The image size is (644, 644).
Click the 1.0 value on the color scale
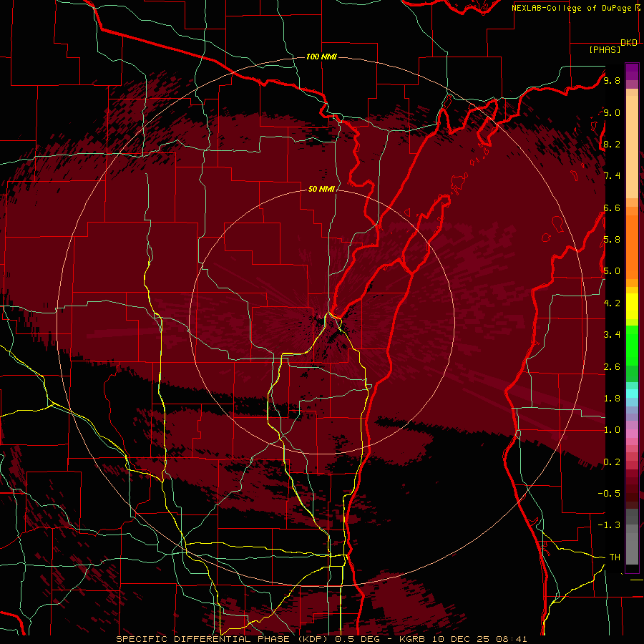pyautogui.click(x=612, y=430)
